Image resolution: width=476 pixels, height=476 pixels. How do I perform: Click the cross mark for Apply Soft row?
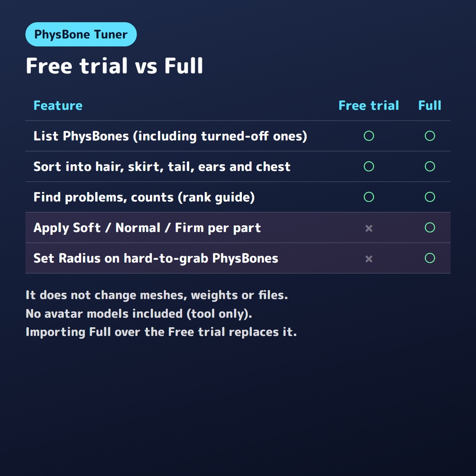tap(369, 228)
